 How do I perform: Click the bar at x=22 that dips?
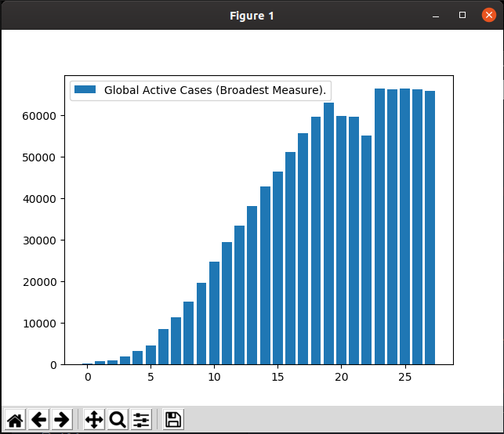(366, 250)
